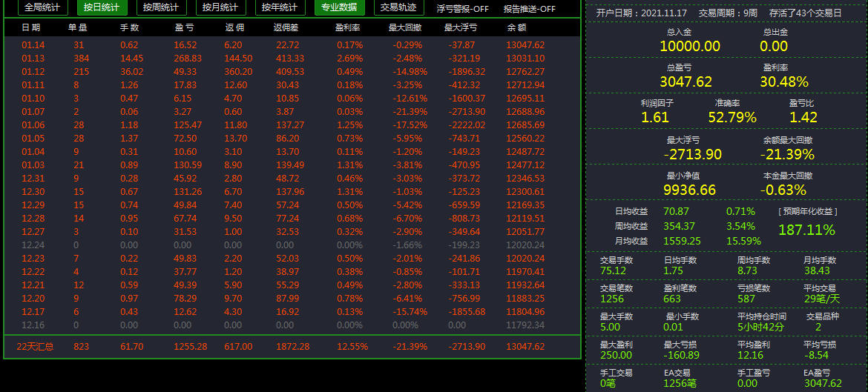
Task: Select the 按日统计 tab
Action: (102, 7)
